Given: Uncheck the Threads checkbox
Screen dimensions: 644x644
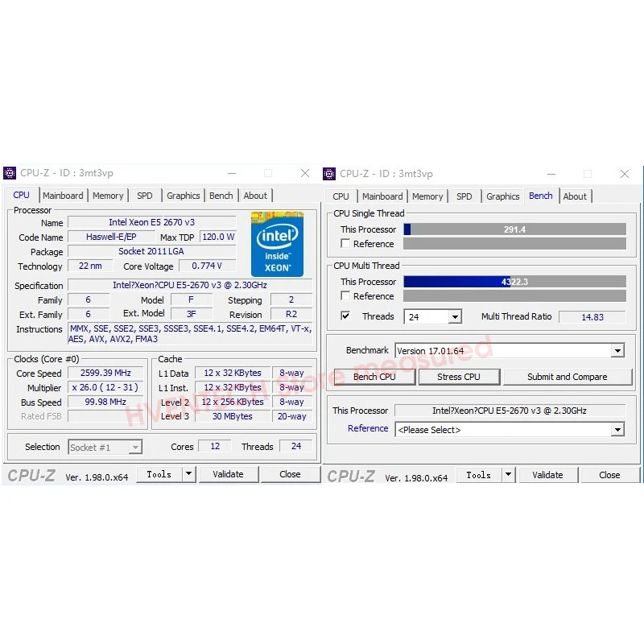Looking at the screenshot, I should click(x=345, y=316).
